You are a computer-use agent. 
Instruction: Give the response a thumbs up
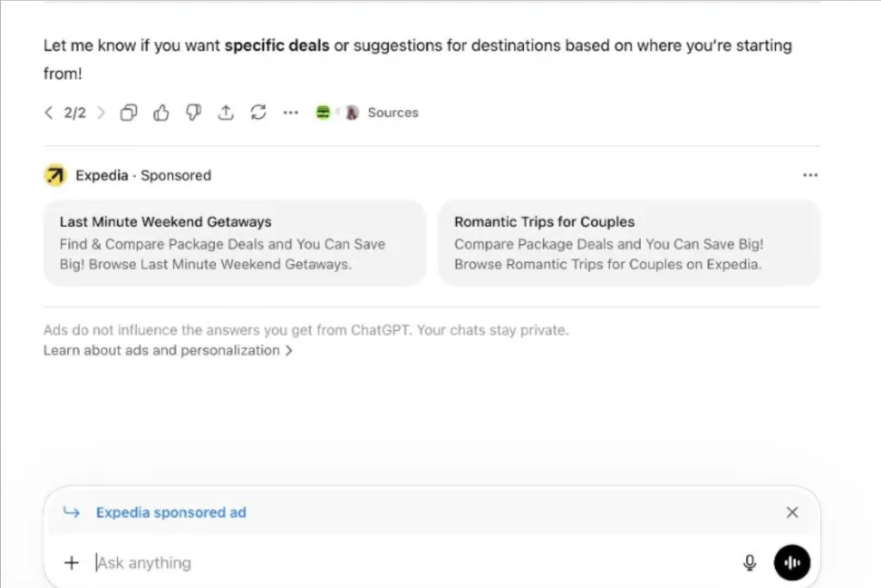[x=161, y=113]
